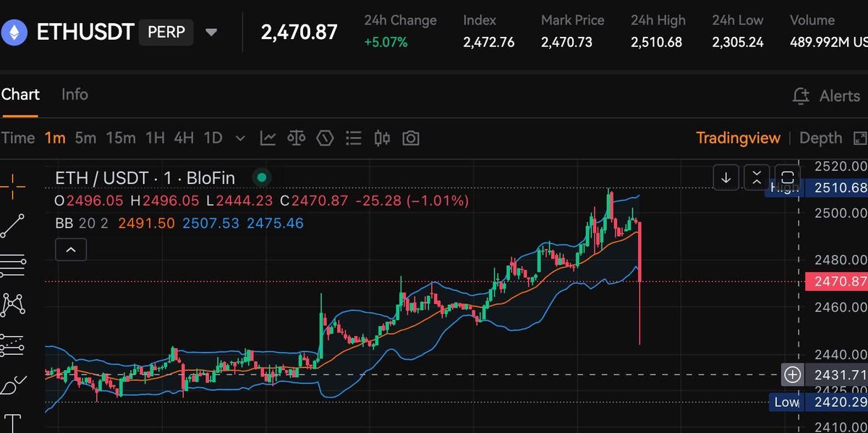Select the 5m timeframe
This screenshot has width=868, height=433.
(x=85, y=138)
